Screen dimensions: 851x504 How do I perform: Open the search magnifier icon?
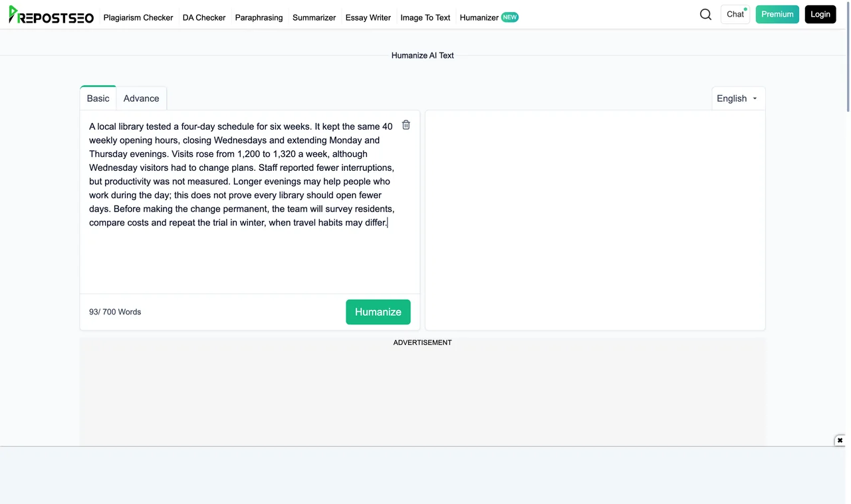click(x=705, y=14)
